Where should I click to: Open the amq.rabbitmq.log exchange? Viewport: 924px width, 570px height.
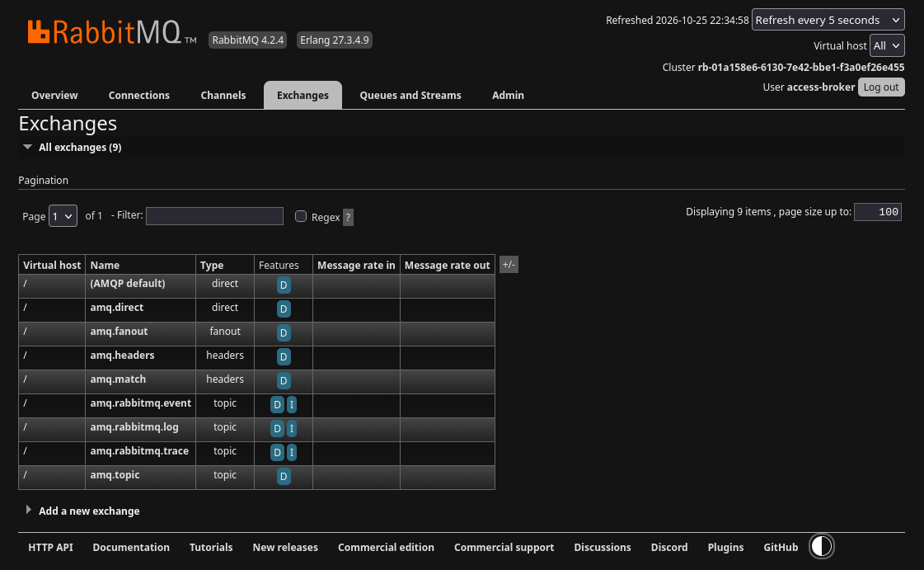(x=134, y=426)
